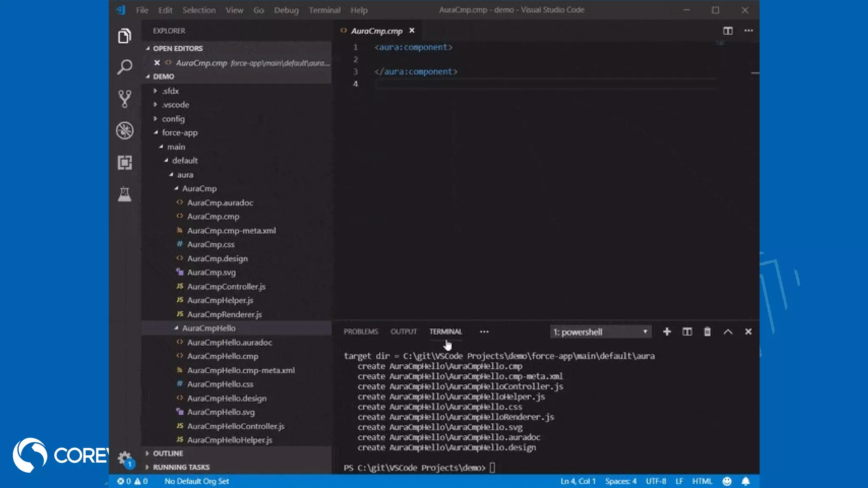Click the No Default Org Set button
868x488 pixels.
[x=197, y=481]
